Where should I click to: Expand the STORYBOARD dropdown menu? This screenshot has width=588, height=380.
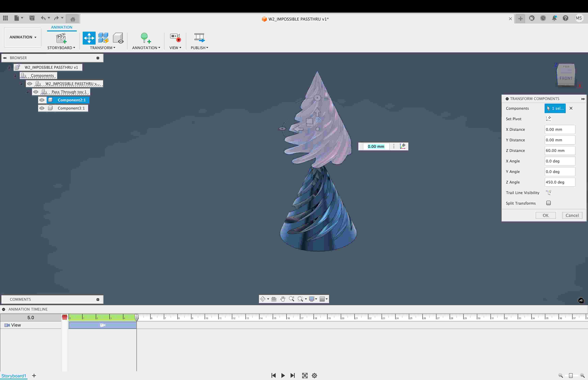pyautogui.click(x=61, y=48)
